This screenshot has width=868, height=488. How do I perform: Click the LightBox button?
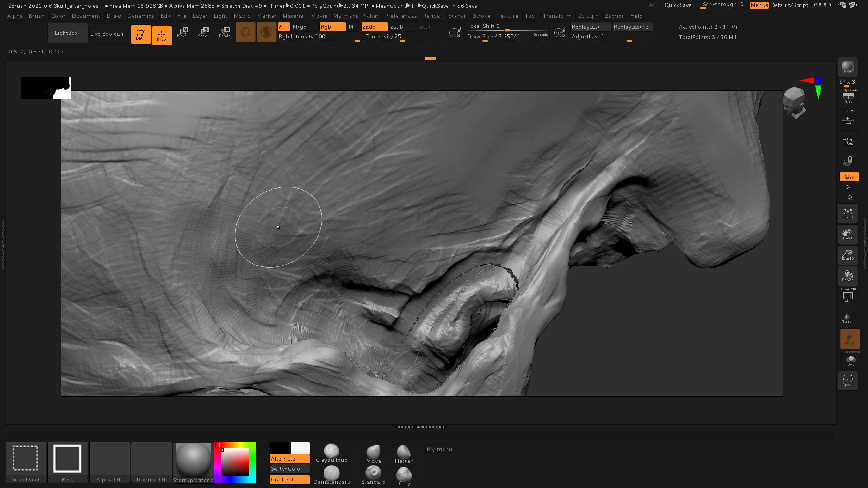[66, 33]
